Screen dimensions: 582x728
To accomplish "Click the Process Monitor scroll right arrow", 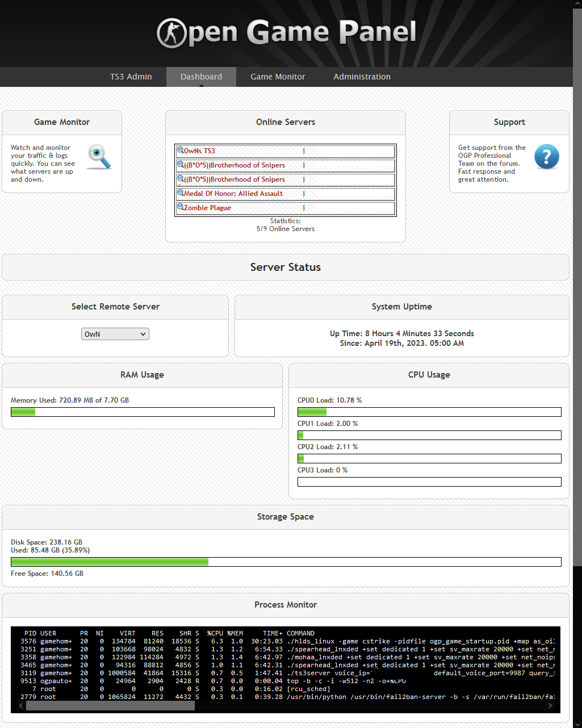I will point(550,706).
